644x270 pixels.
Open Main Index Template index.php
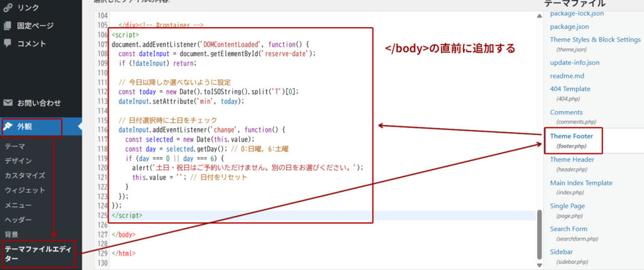click(580, 183)
